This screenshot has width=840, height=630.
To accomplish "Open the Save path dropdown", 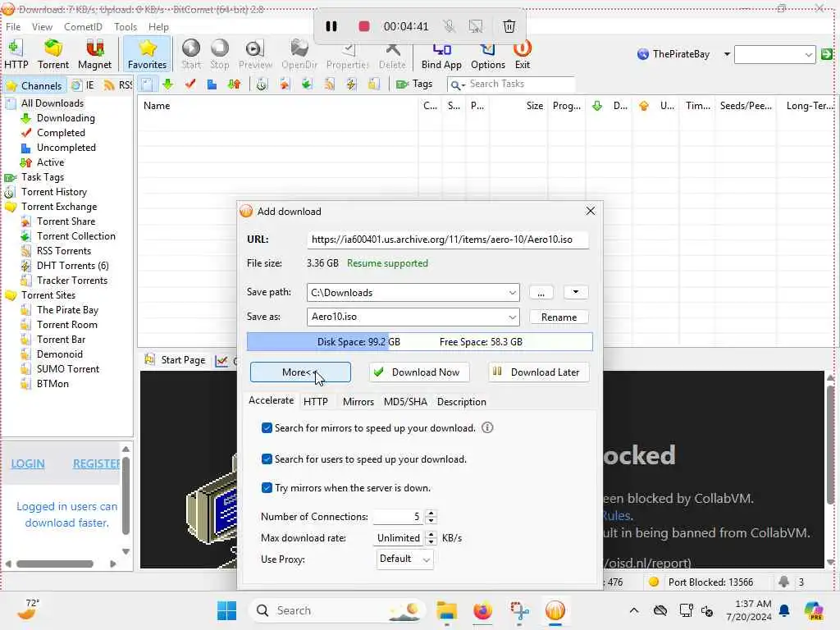I will [x=512, y=293].
